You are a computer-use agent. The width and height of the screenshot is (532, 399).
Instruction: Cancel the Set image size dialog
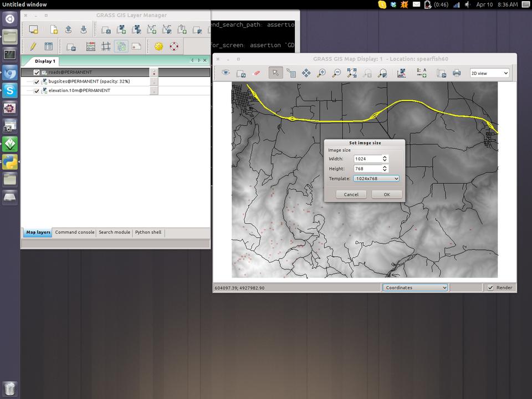351,195
